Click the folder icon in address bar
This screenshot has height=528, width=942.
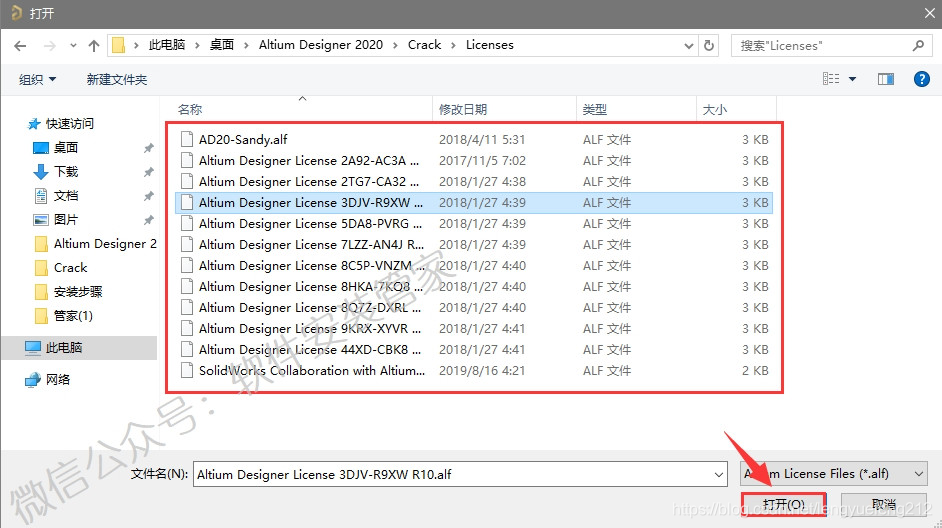click(118, 45)
